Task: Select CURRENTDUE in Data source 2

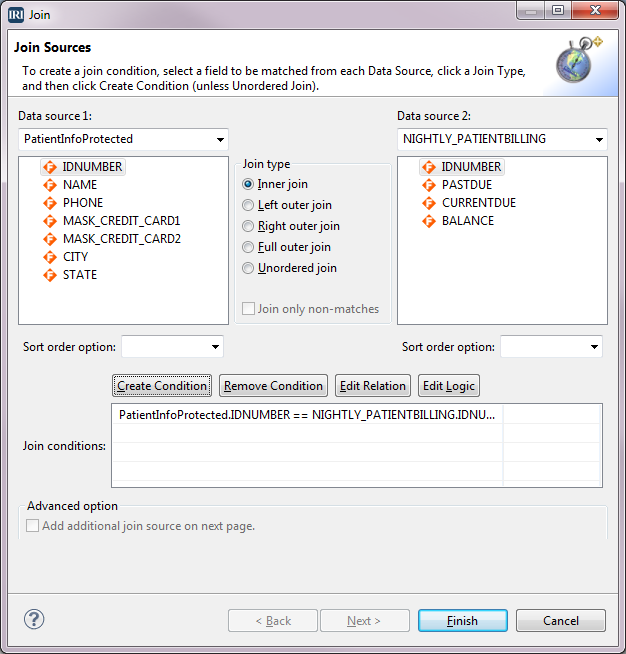Action: (x=479, y=203)
